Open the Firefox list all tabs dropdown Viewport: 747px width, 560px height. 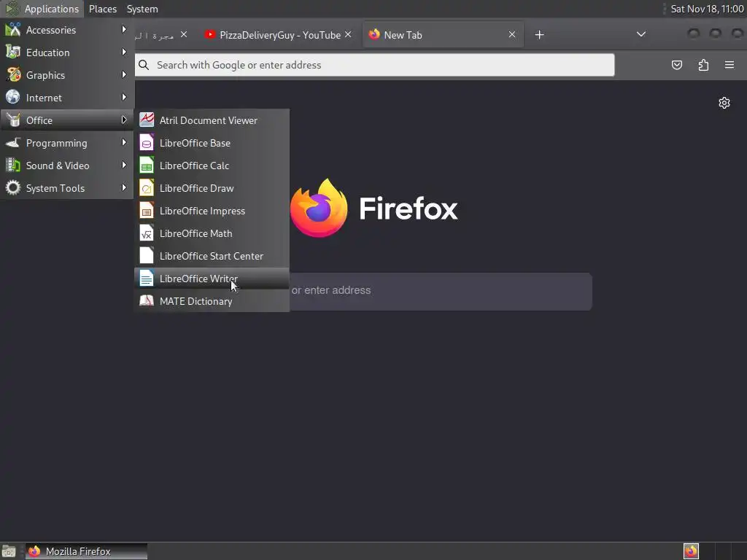(x=641, y=34)
